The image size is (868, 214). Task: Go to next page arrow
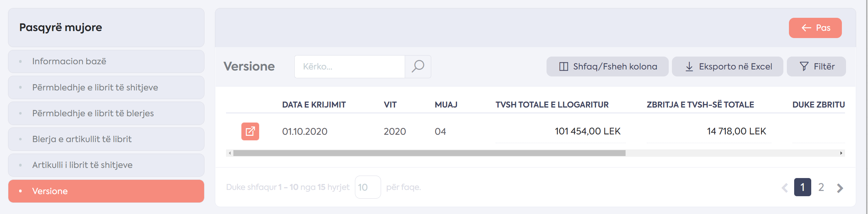point(840,188)
